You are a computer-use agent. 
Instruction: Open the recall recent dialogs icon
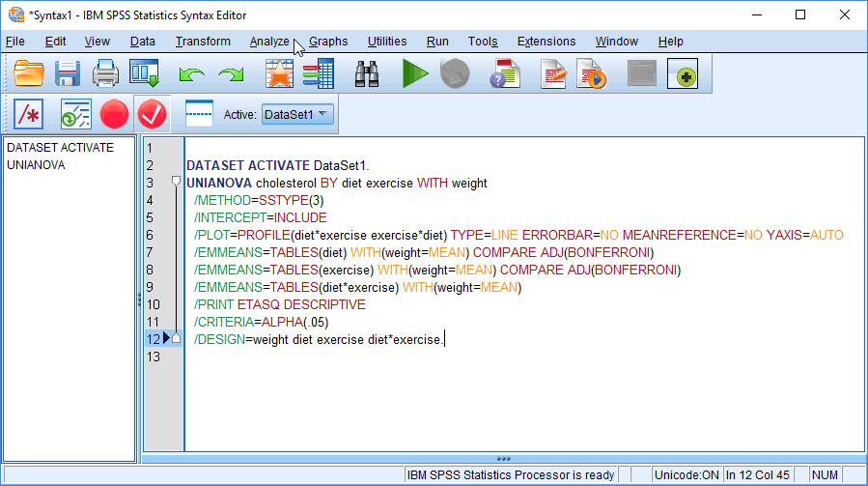pyautogui.click(x=145, y=73)
